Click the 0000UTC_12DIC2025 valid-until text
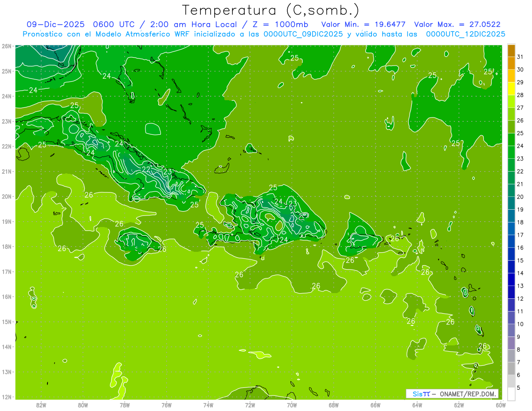532x411 pixels. 465,34
